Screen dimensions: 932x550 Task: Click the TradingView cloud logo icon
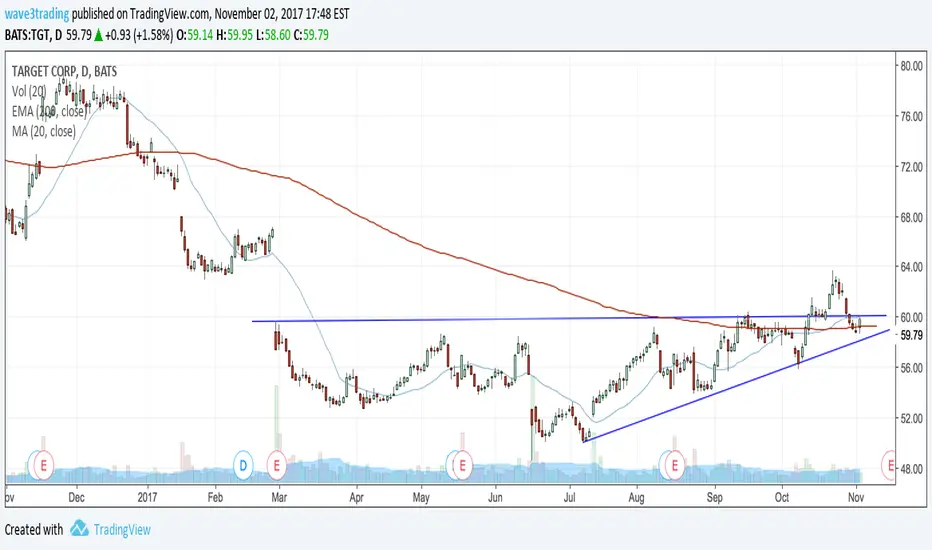click(79, 529)
